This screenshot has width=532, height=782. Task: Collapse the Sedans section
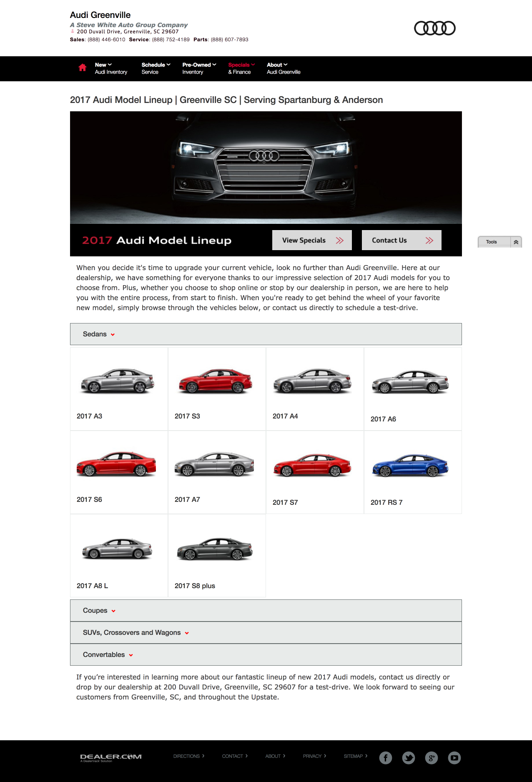(266, 334)
